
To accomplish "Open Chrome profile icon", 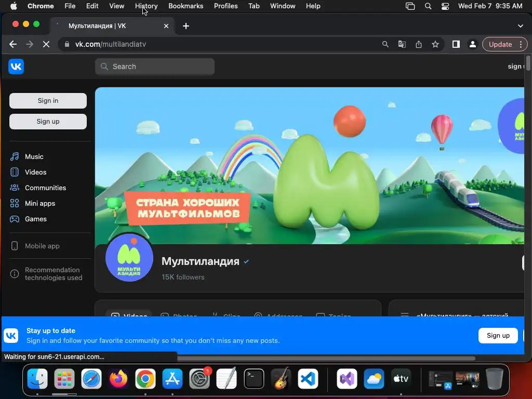I will 472,44.
